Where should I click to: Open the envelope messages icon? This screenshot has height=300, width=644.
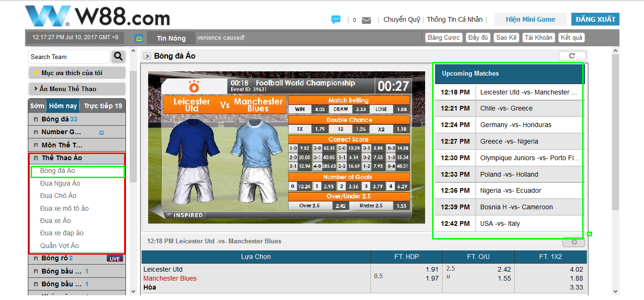click(x=366, y=20)
